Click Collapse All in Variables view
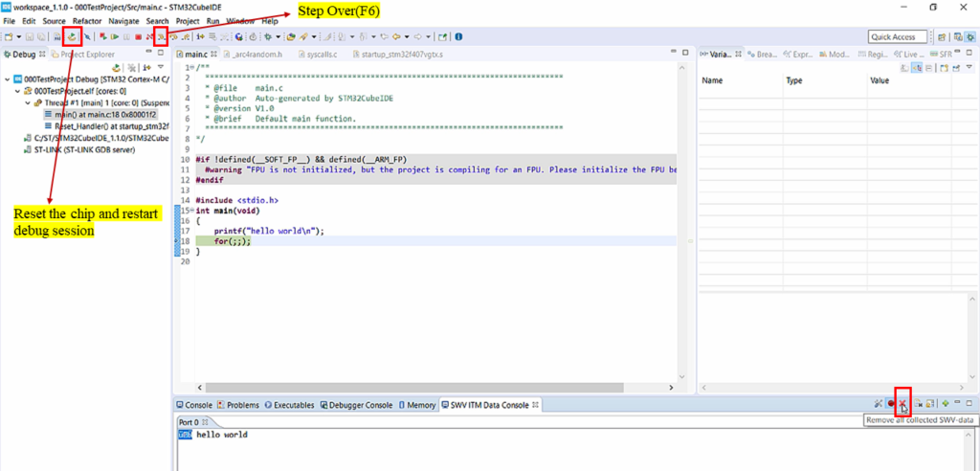 [928, 68]
